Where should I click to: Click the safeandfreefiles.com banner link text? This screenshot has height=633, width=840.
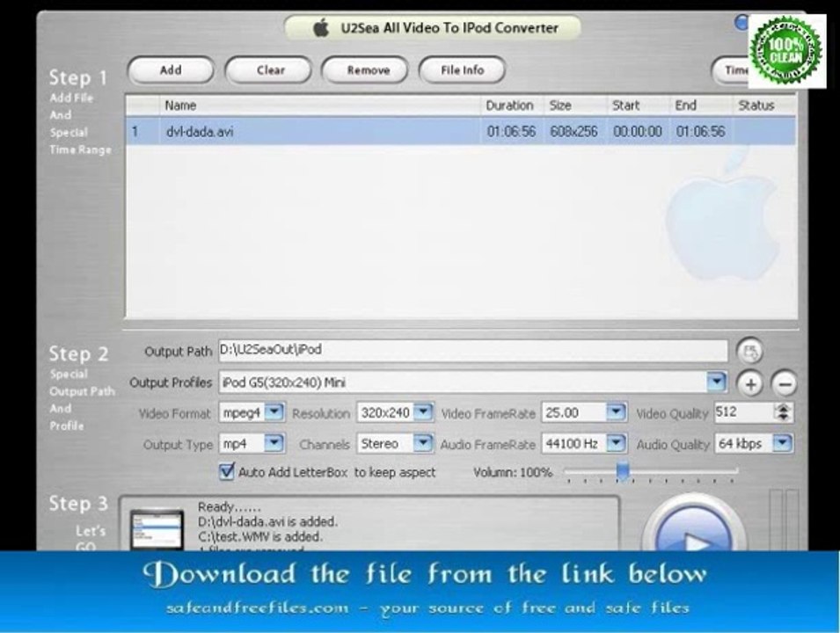point(257,608)
